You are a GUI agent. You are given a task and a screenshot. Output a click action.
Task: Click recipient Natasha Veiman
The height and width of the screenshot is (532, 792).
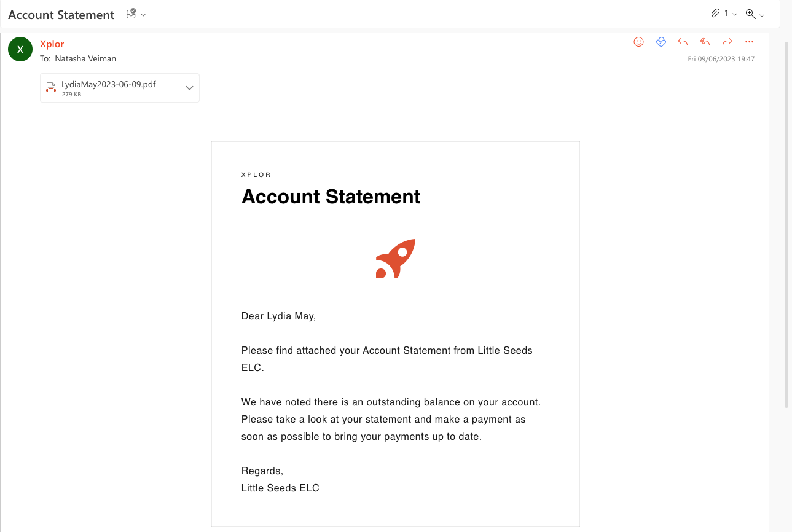(x=85, y=58)
